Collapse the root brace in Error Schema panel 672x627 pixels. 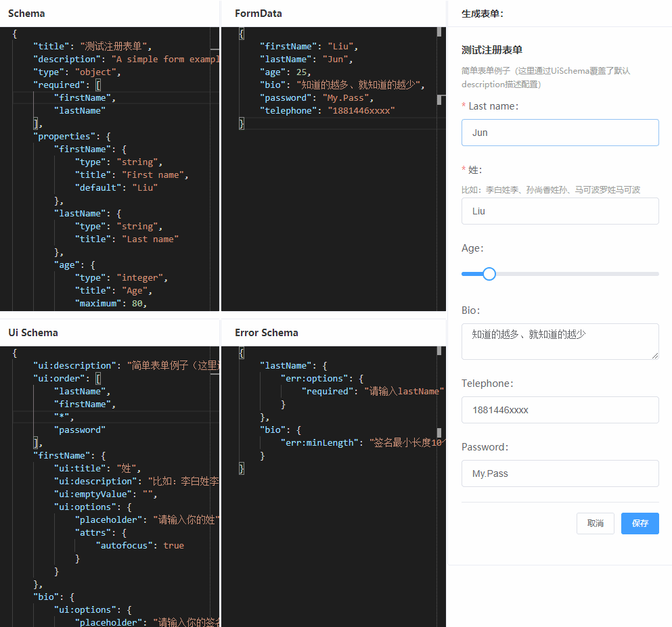[x=242, y=352]
